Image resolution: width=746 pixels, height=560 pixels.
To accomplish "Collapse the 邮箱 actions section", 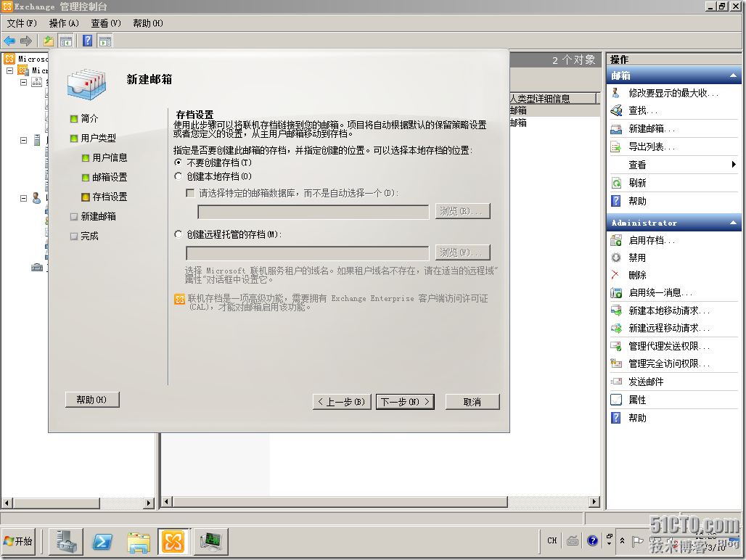I will [x=733, y=75].
